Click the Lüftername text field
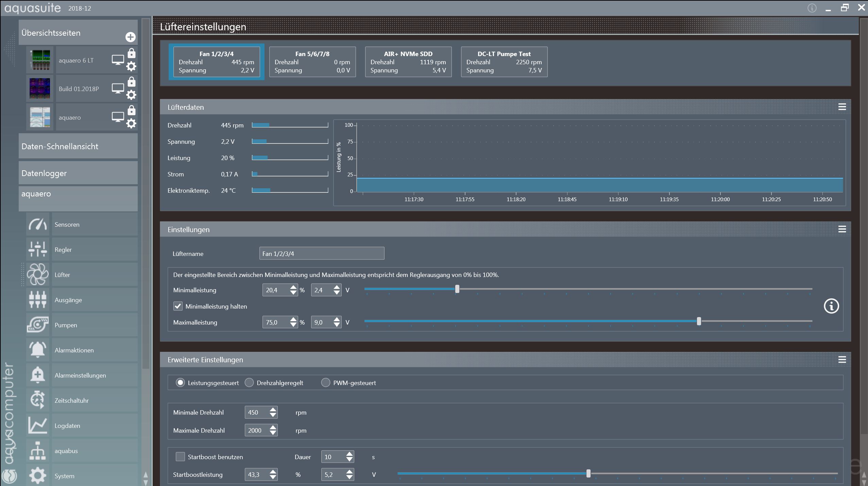Image resolution: width=868 pixels, height=486 pixels. (x=322, y=253)
